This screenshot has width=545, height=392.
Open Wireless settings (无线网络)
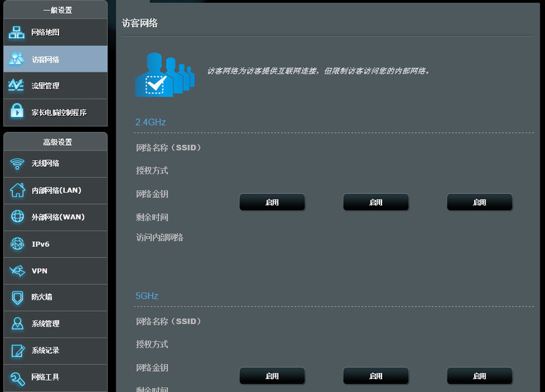(x=54, y=164)
